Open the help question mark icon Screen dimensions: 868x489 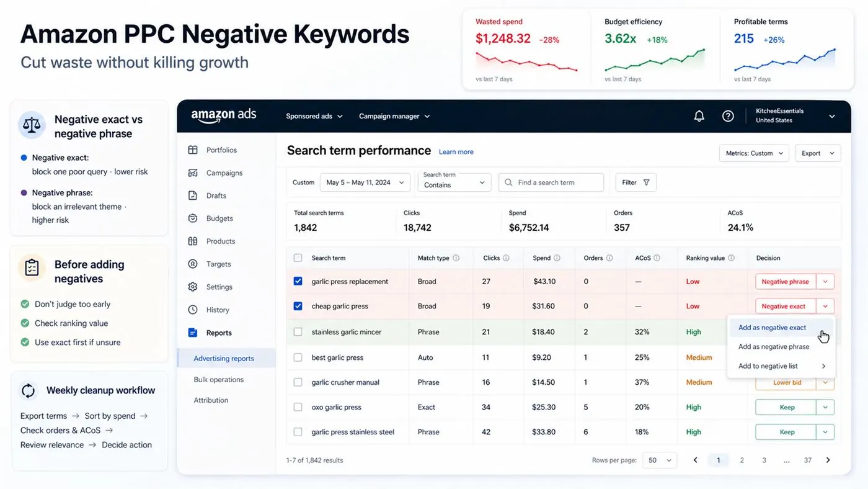(728, 116)
